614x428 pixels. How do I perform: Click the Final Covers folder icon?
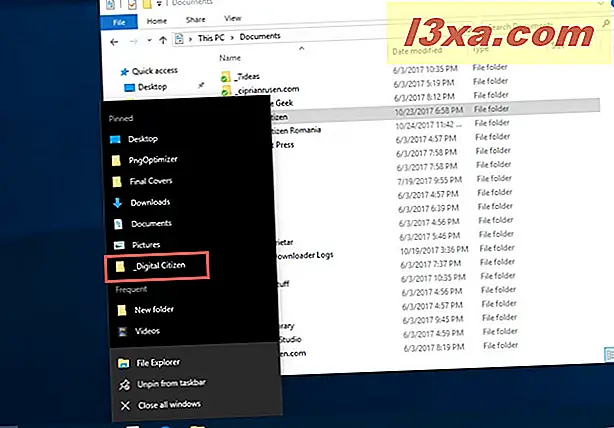click(117, 182)
